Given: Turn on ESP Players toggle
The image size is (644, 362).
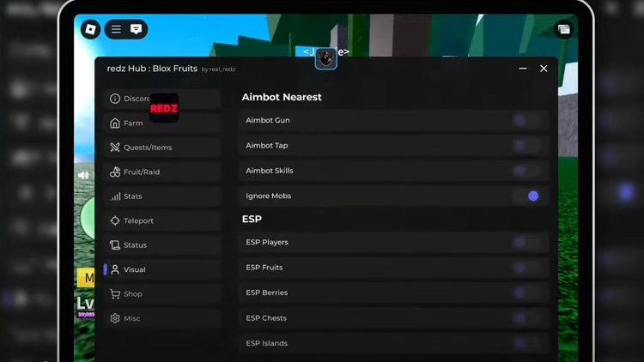Looking at the screenshot, I should (526, 242).
